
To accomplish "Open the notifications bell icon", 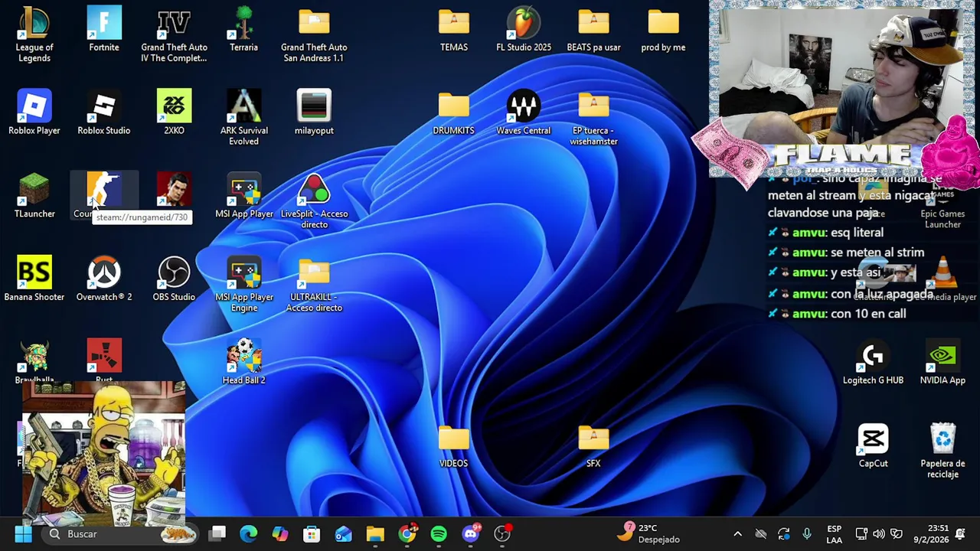I will [x=960, y=533].
